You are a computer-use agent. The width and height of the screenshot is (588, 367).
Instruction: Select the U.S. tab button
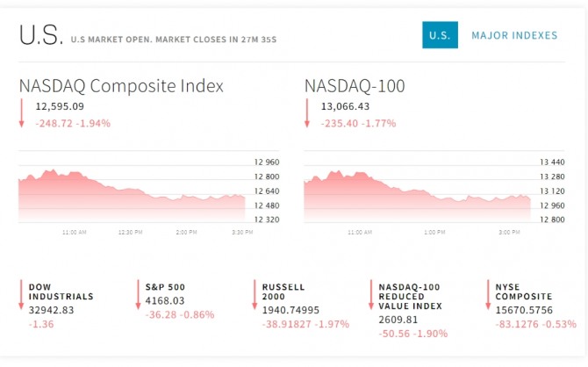pos(439,35)
